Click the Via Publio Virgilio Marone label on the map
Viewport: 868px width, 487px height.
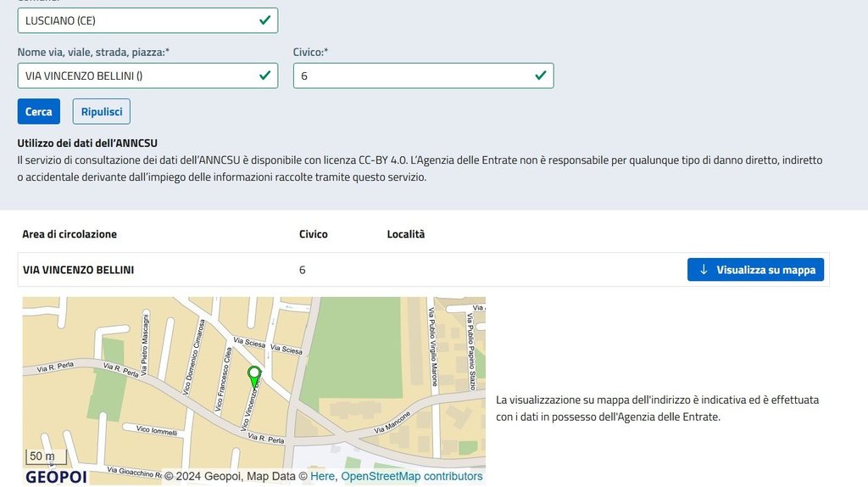433,346
